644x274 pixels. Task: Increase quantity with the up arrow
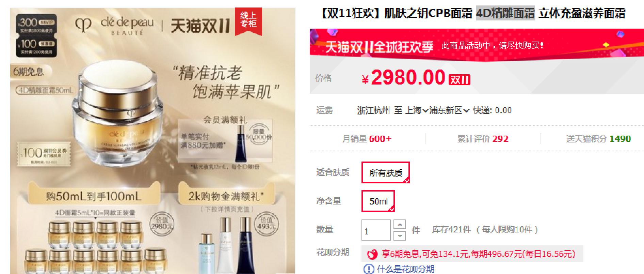click(400, 224)
